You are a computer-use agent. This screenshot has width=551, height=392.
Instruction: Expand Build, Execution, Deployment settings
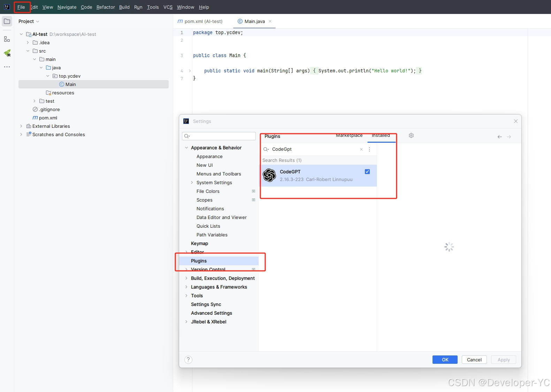point(186,278)
